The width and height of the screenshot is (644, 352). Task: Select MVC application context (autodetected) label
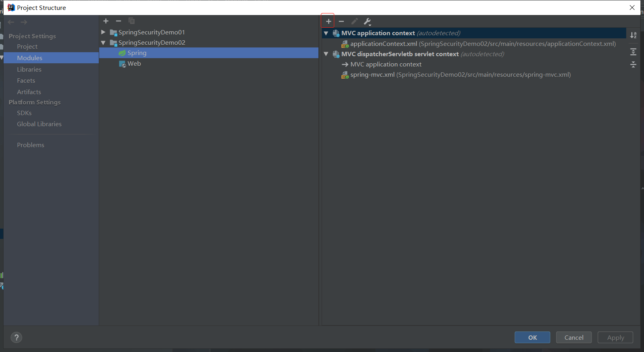(x=401, y=33)
